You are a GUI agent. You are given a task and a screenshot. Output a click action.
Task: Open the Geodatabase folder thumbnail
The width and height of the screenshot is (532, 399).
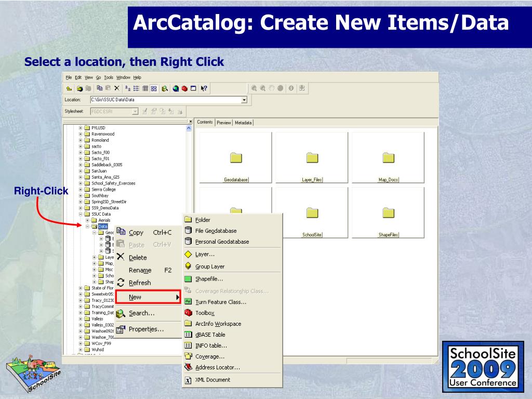(236, 158)
